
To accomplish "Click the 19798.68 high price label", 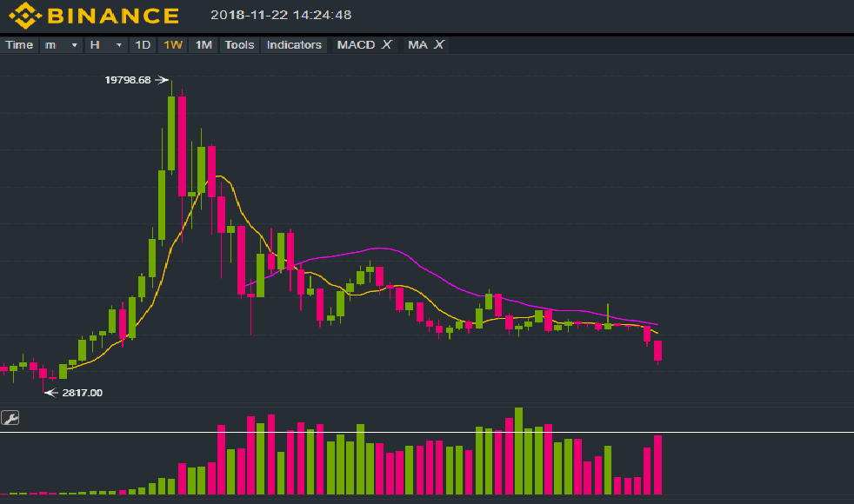I will [x=128, y=80].
